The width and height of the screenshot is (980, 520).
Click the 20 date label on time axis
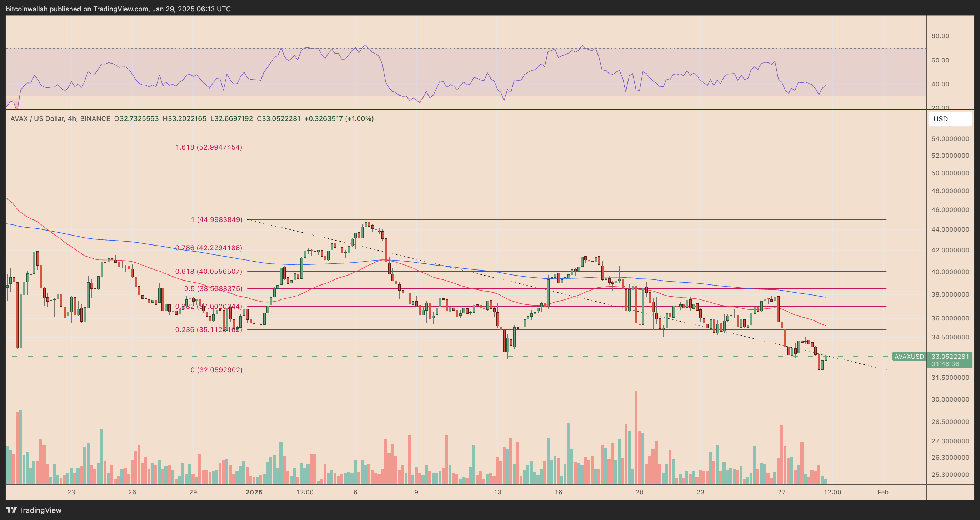point(640,492)
